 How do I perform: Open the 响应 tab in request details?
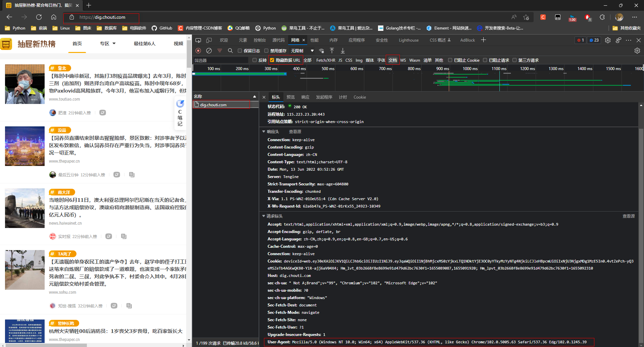tap(305, 97)
